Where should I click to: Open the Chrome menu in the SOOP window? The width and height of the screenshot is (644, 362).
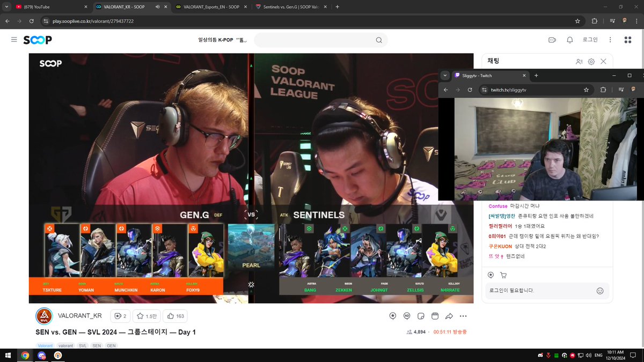(x=638, y=21)
